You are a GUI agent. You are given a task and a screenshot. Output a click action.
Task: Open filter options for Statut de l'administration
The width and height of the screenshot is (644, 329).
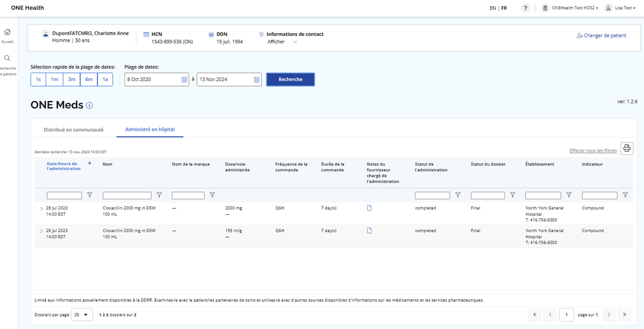click(458, 195)
